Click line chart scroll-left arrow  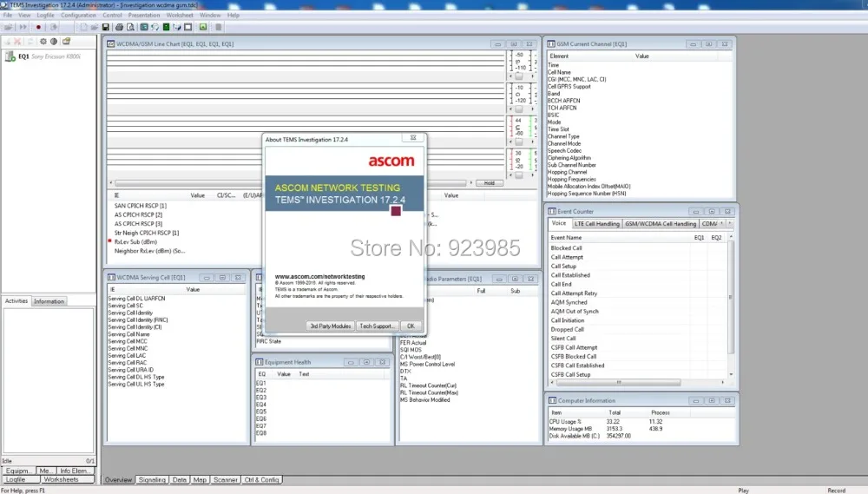tap(111, 183)
